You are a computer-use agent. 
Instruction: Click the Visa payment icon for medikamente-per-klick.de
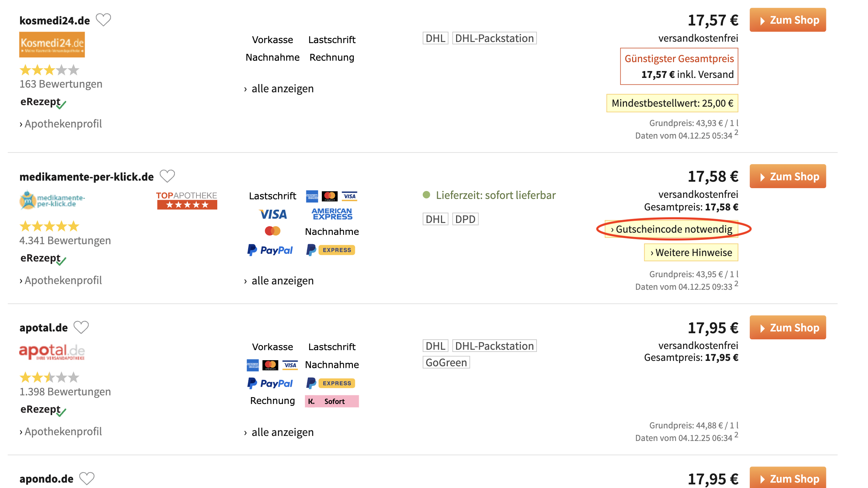pyautogui.click(x=272, y=214)
